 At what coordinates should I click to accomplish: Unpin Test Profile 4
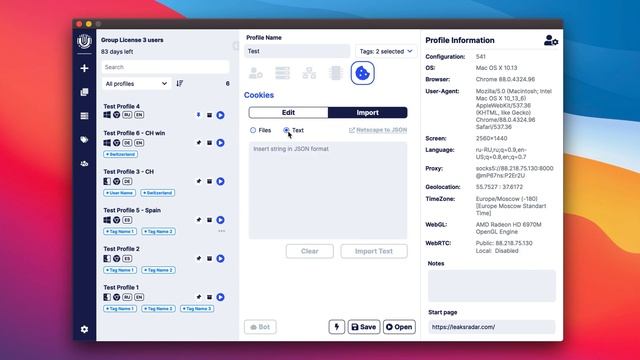(x=199, y=115)
